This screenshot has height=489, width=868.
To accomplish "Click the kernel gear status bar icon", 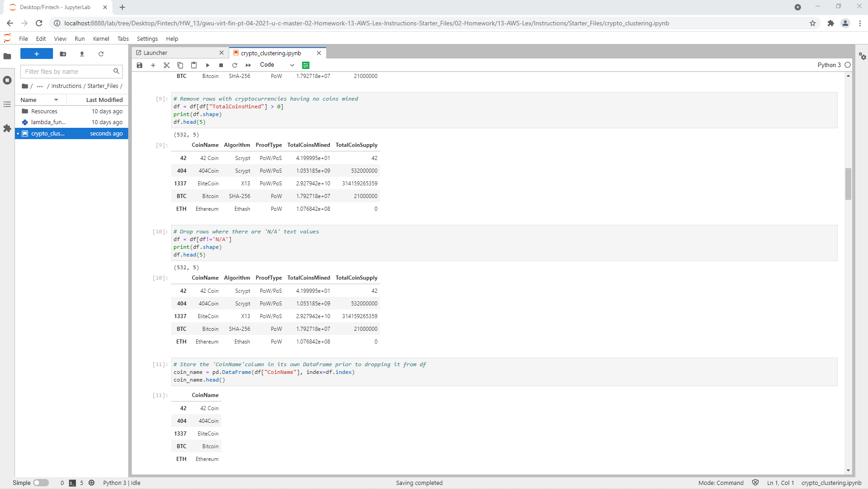I will pos(92,483).
